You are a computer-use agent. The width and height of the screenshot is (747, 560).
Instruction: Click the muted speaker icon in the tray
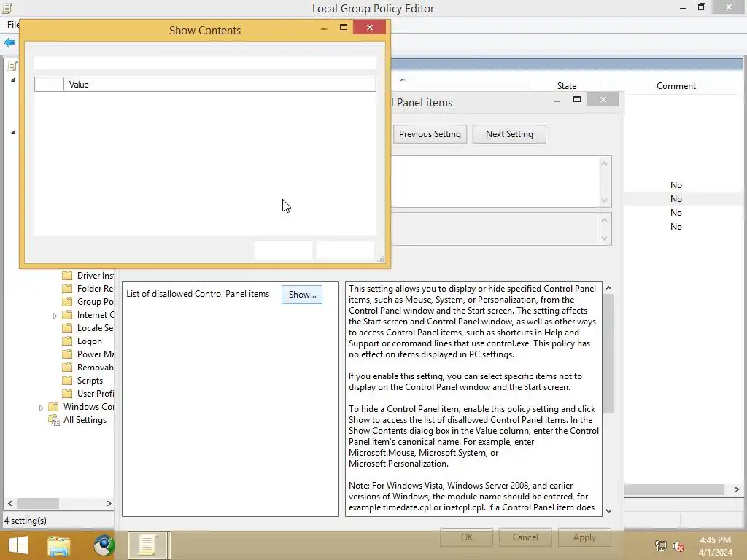pos(678,546)
